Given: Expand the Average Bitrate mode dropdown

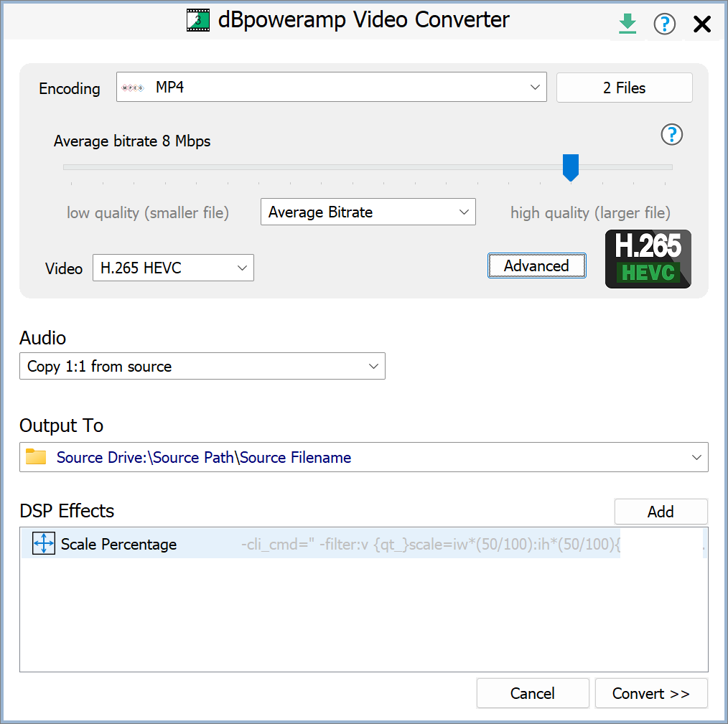Looking at the screenshot, I should pos(463,212).
